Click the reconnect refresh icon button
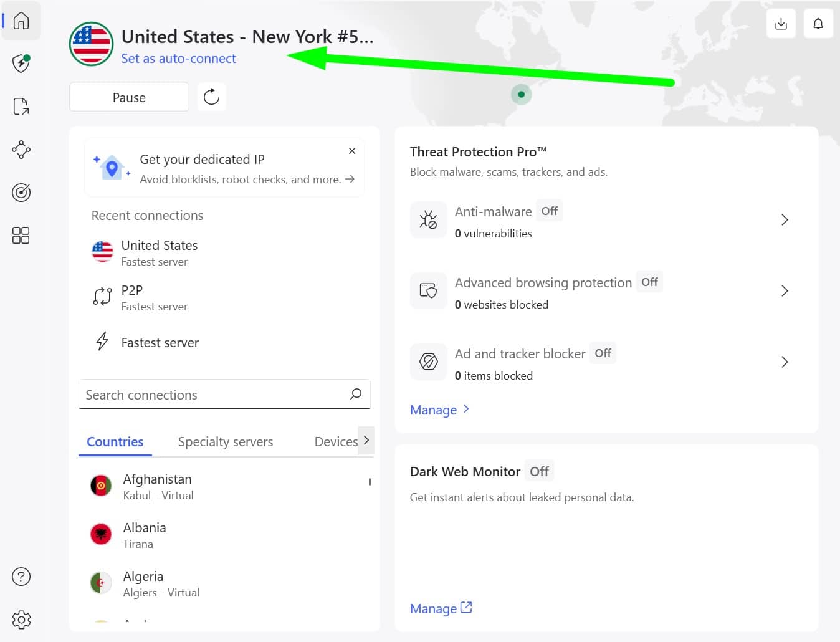Screen dimensions: 840x642 tap(212, 97)
